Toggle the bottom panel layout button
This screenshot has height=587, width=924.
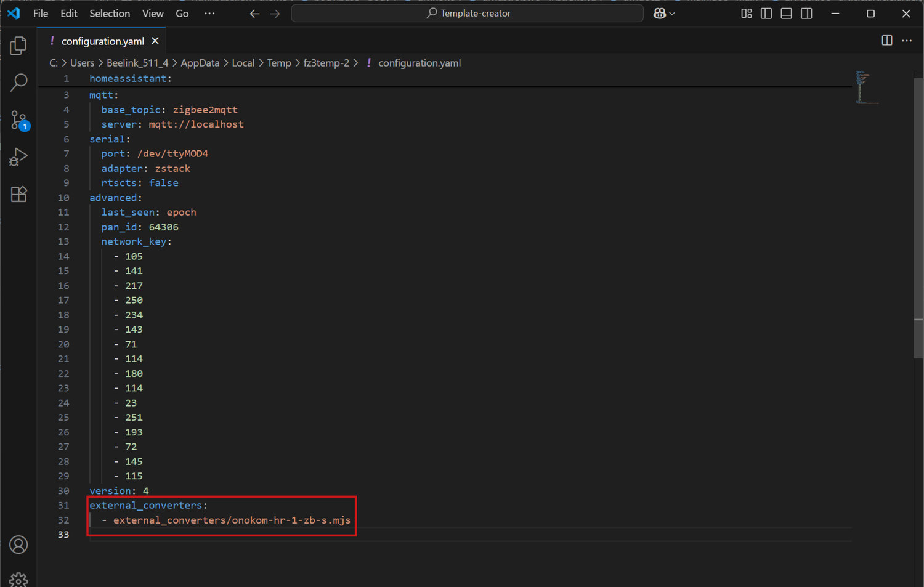tap(786, 14)
